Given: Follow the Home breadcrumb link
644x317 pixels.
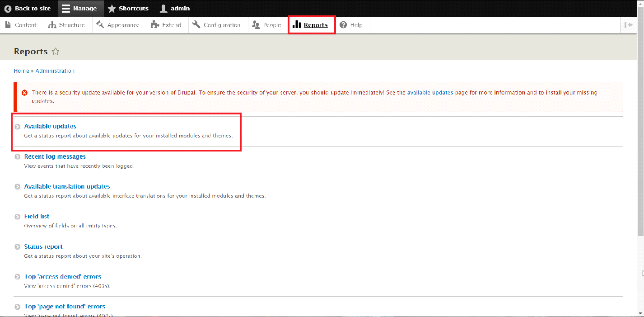Looking at the screenshot, I should (x=21, y=71).
